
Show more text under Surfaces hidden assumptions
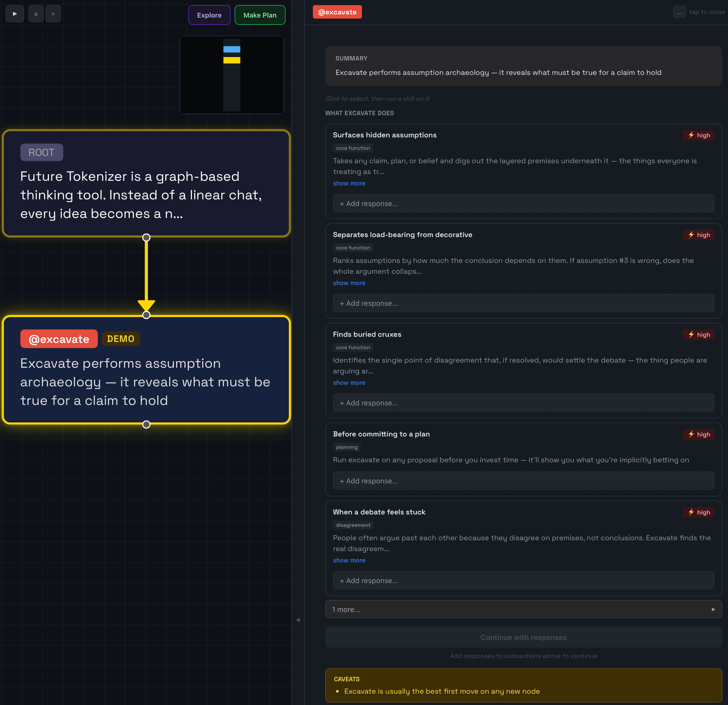click(x=349, y=183)
